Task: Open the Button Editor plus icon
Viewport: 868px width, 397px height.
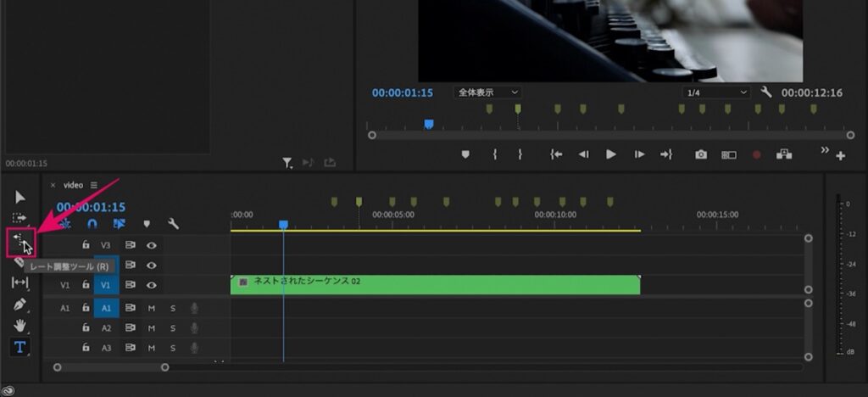Action: click(x=841, y=157)
